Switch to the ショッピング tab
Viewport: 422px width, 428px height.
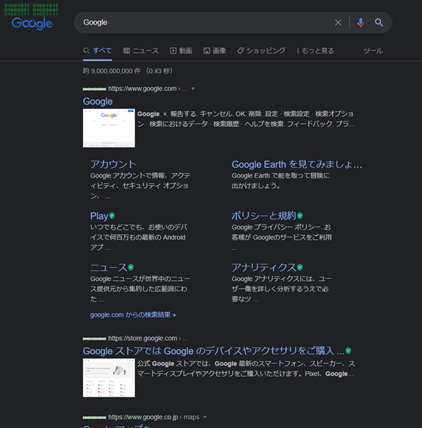pyautogui.click(x=261, y=51)
